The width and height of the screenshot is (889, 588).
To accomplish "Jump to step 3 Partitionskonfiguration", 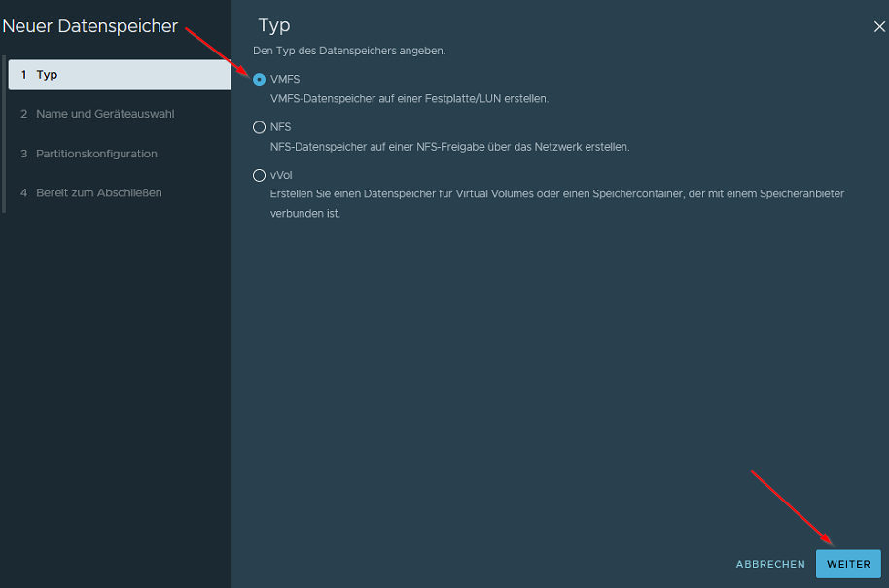I will click(x=96, y=154).
